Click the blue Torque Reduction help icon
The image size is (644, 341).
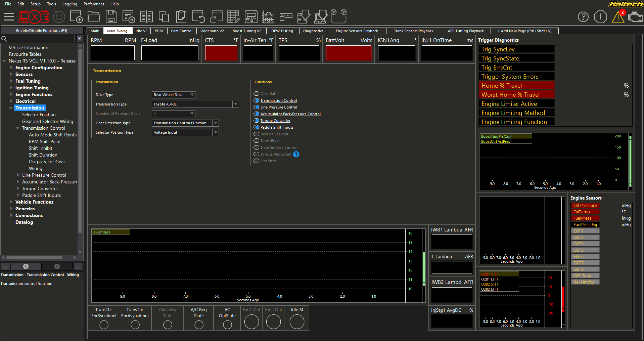296,154
